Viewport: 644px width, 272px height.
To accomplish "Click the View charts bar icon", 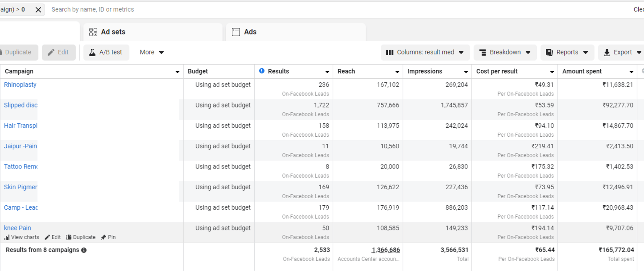I will (x=7, y=237).
